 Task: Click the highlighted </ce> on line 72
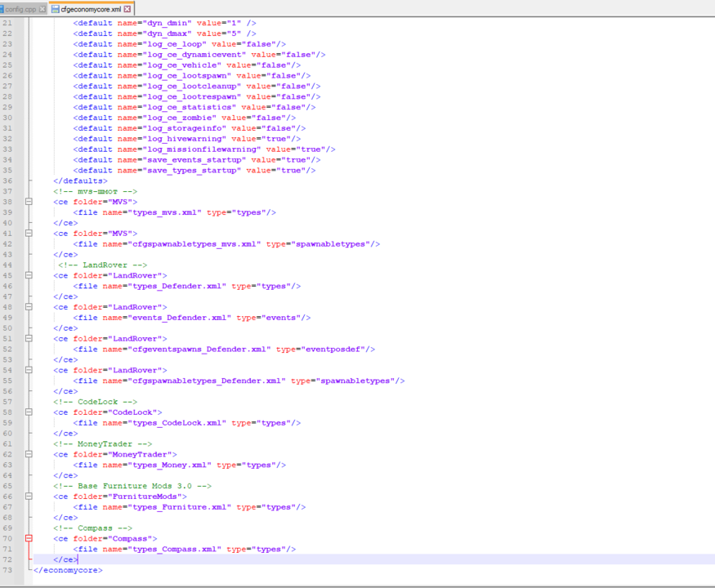65,559
